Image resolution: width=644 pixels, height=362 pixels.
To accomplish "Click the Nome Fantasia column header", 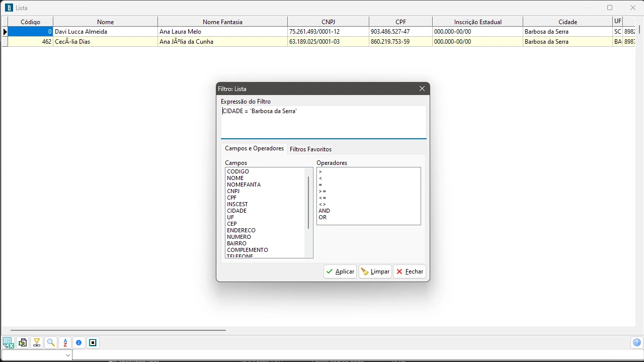I will [x=222, y=22].
